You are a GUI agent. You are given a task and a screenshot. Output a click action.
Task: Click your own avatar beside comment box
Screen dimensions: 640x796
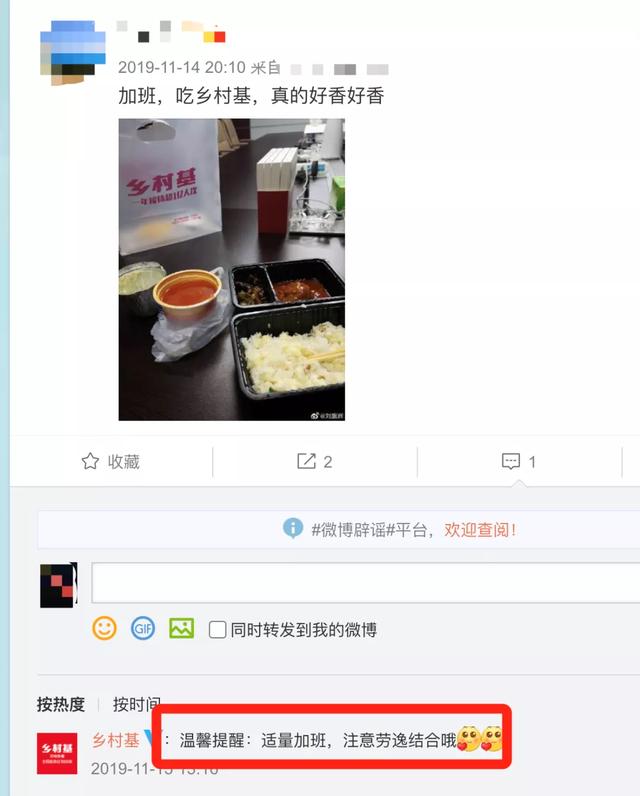(x=58, y=585)
